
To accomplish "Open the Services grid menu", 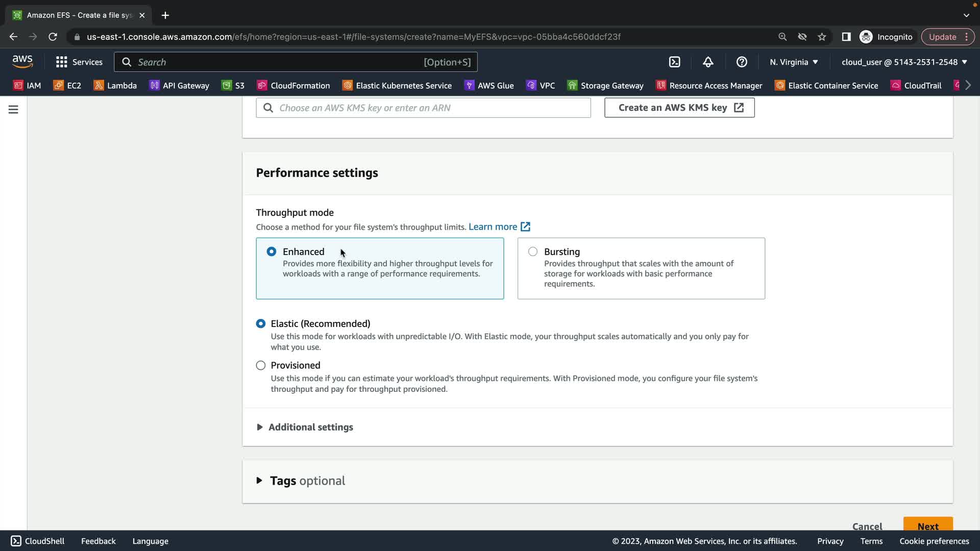I will tap(79, 62).
